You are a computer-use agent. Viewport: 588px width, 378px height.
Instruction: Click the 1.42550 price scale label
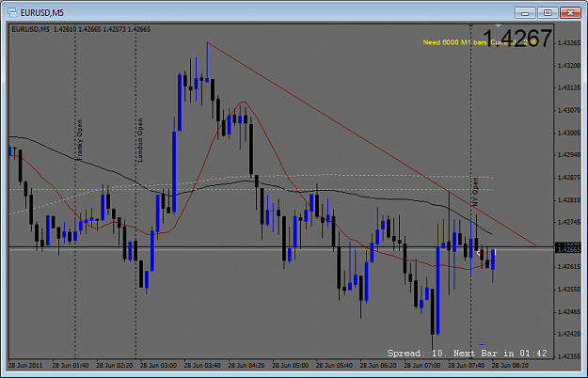[x=569, y=290]
